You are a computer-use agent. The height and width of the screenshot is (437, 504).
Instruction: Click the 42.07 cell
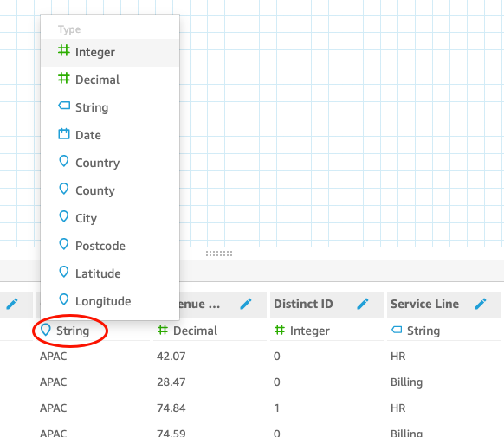pyautogui.click(x=171, y=357)
